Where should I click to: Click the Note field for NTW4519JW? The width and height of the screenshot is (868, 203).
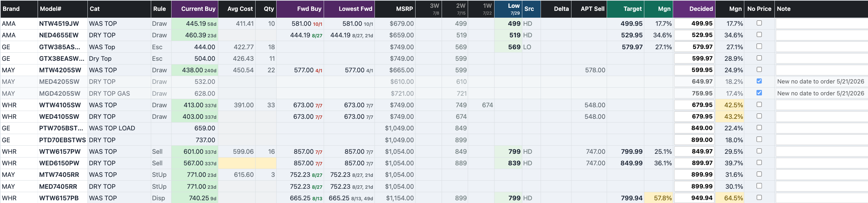click(x=822, y=23)
